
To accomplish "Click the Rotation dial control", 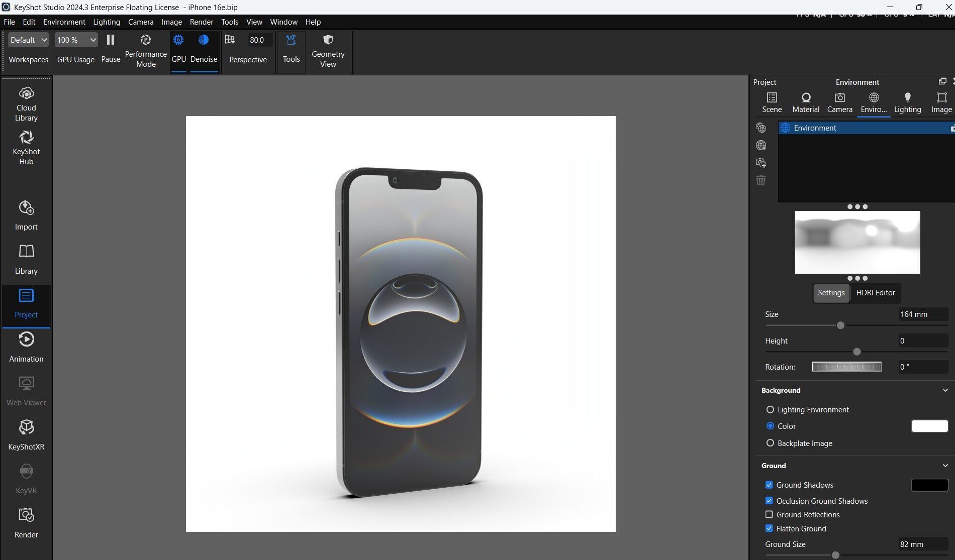I will point(846,367).
